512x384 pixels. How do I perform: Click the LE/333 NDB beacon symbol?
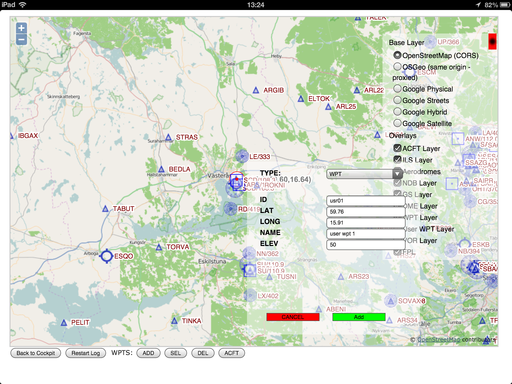242,156
